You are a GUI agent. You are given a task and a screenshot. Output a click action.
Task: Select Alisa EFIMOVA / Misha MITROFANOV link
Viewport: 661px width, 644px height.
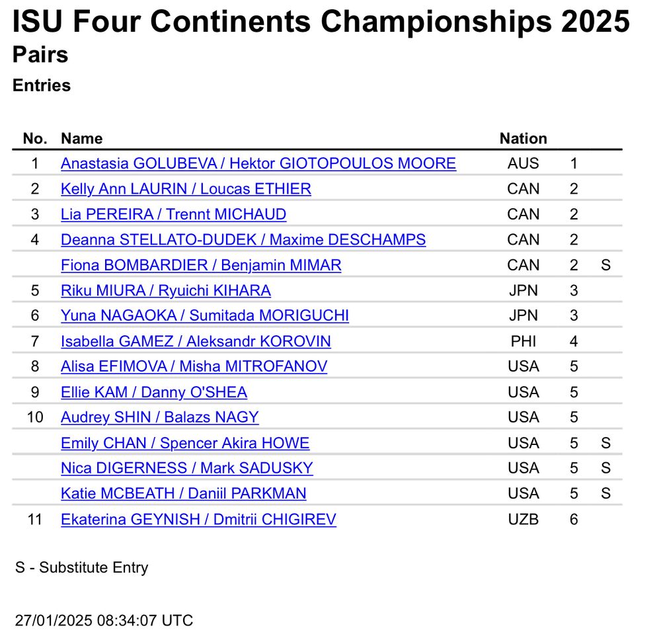coord(194,366)
